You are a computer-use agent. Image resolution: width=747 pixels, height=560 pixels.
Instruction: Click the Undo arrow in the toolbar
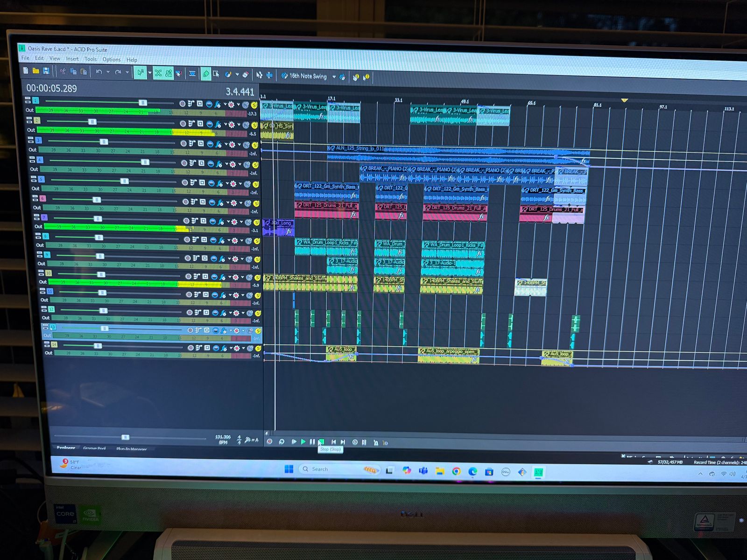point(99,72)
